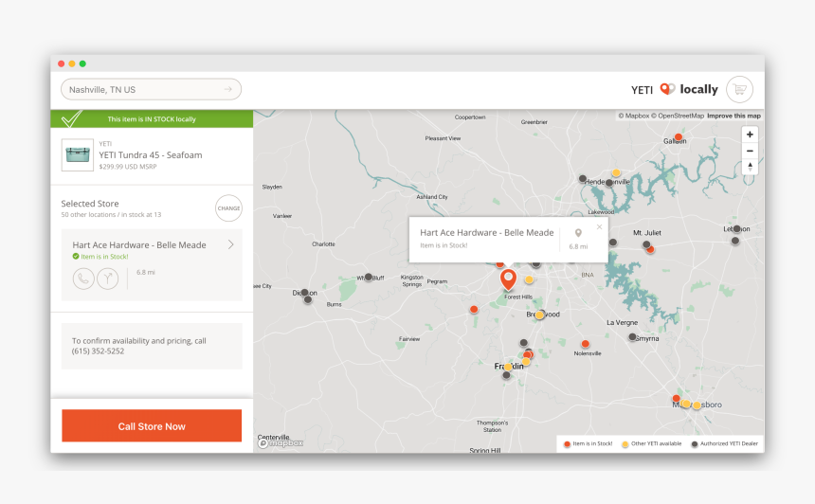The height and width of the screenshot is (504, 815).
Task: Open the Improve this map link
Action: pyautogui.click(x=733, y=116)
